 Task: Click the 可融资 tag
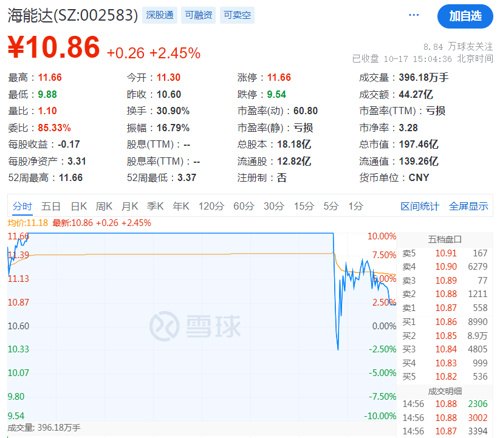[198, 15]
